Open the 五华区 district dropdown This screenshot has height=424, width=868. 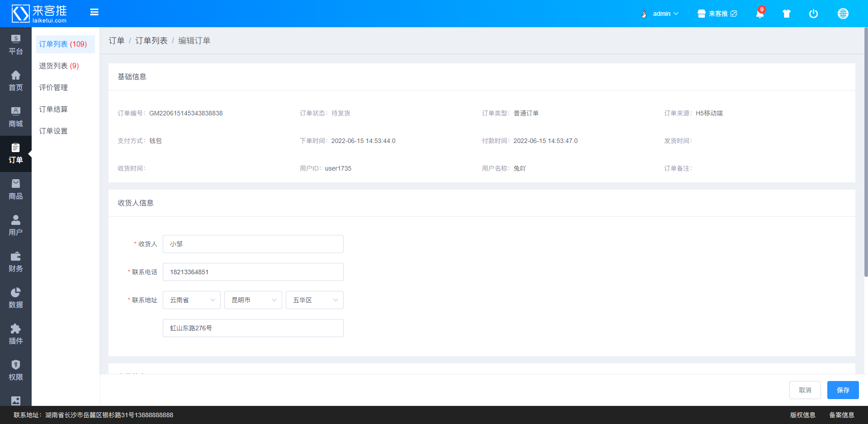315,300
